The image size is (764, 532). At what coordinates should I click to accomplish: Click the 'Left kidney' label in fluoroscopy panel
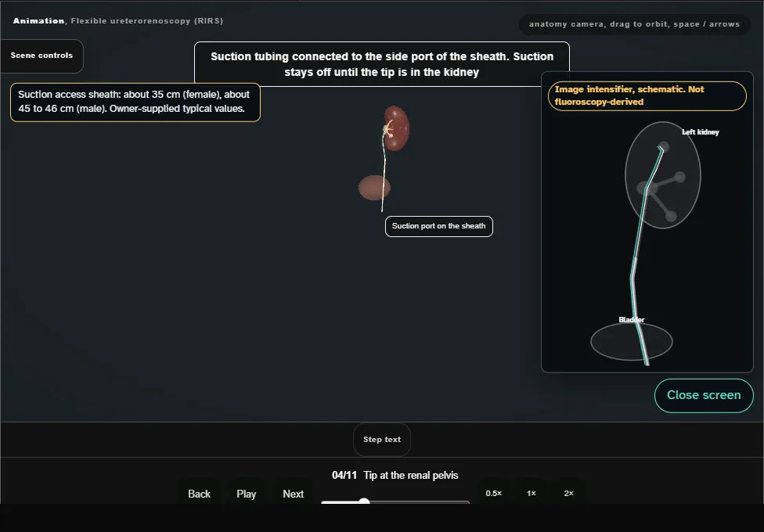point(700,132)
